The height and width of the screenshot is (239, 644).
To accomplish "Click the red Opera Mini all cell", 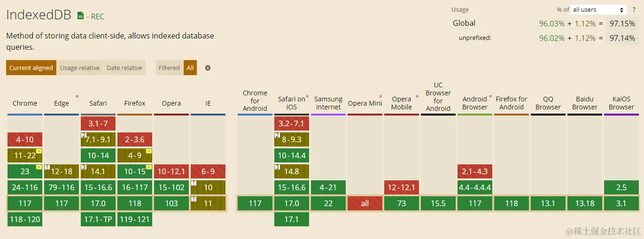I will click(x=365, y=203).
